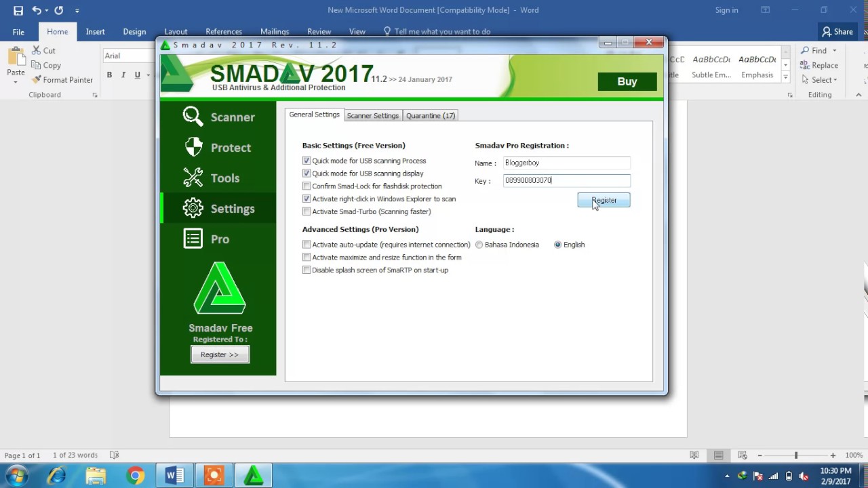868x488 pixels.
Task: Click the Buy button in Smadav header
Action: pyautogui.click(x=627, y=81)
